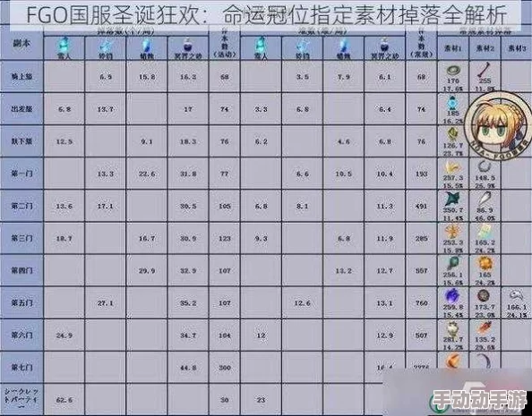Select the dark teal star material icon in 第二门 row
The width and height of the screenshot is (532, 416).
[x=453, y=199]
